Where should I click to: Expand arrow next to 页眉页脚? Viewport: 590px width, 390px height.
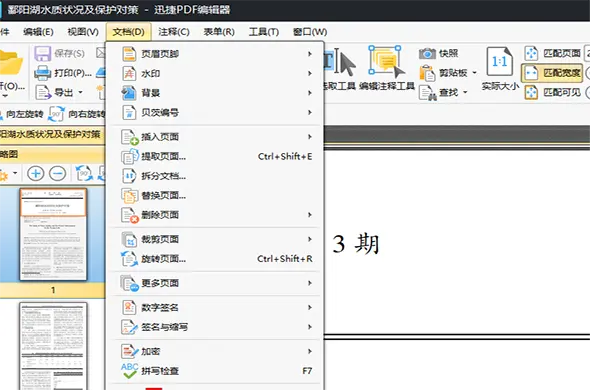coord(310,54)
